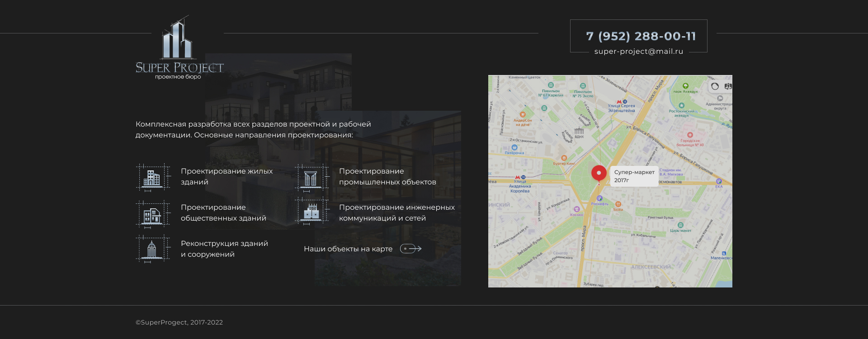Click 'Проектирование инженерных коммуникаций и сетей' text

click(397, 213)
